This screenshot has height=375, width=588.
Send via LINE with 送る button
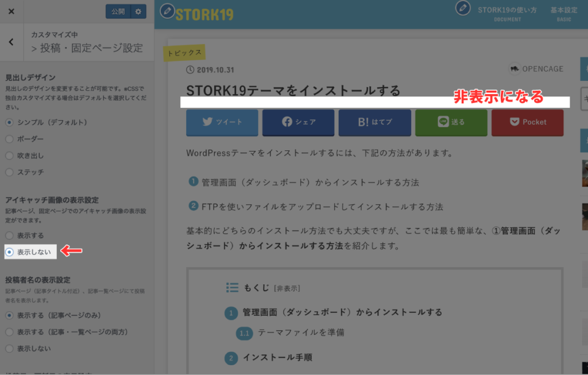point(451,122)
